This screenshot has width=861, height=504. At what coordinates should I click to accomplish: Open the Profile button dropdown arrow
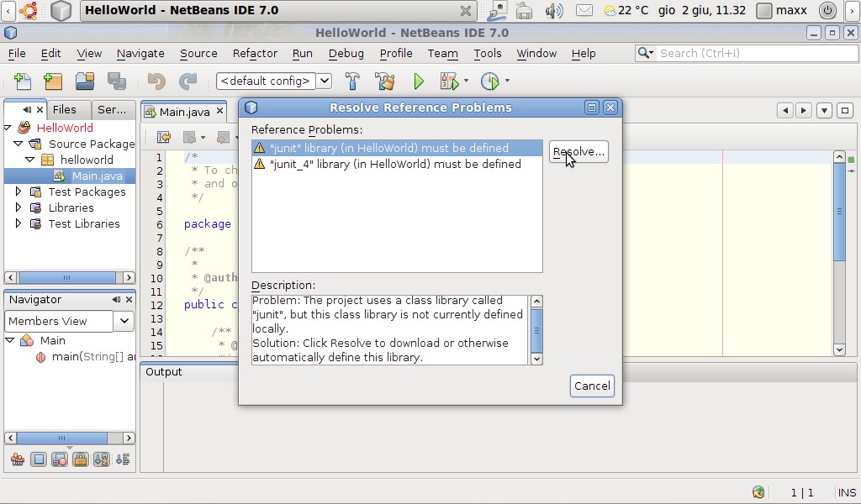click(x=507, y=81)
